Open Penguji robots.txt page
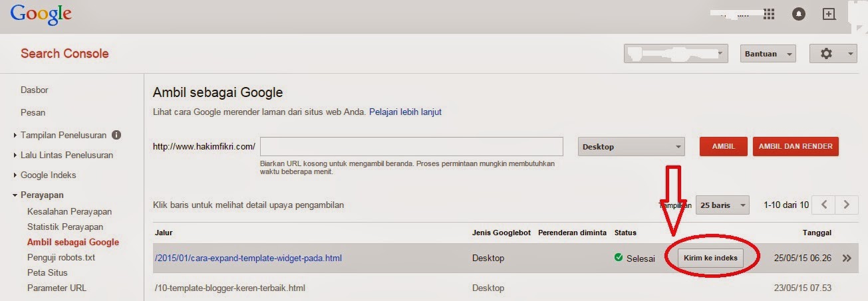 pos(61,257)
